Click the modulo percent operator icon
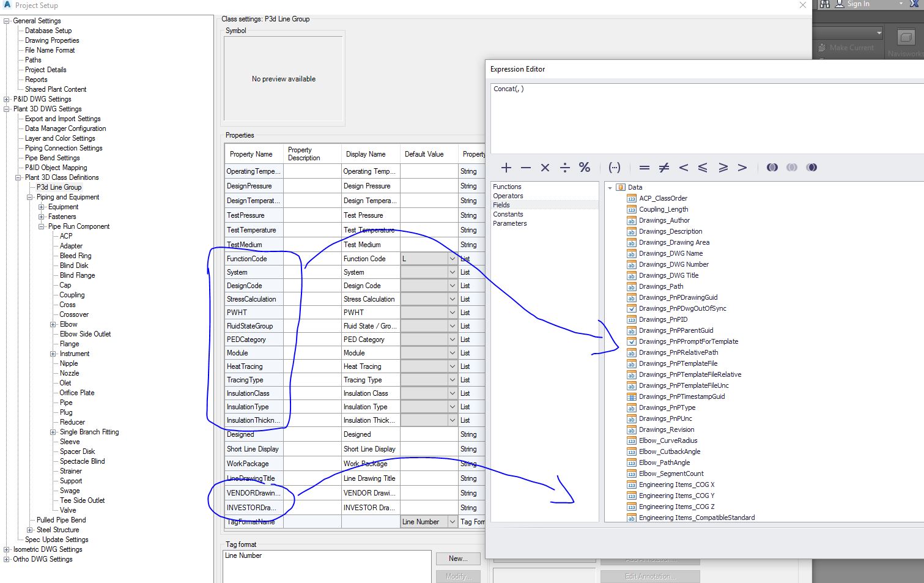This screenshot has width=924, height=583. click(x=585, y=168)
